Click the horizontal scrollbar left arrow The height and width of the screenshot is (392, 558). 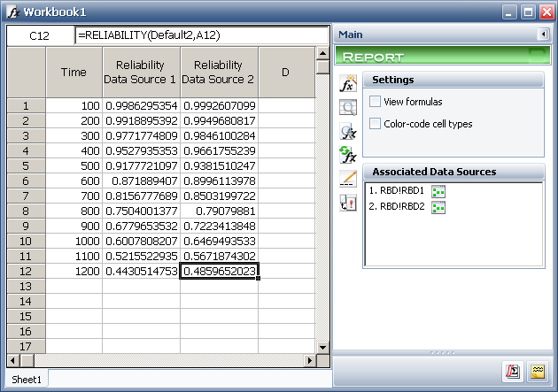tap(13, 361)
